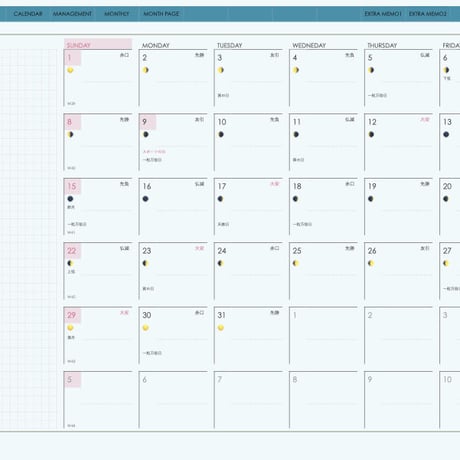460x460 pixels.
Task: Open date number 25 on Wednesday
Action: (297, 251)
